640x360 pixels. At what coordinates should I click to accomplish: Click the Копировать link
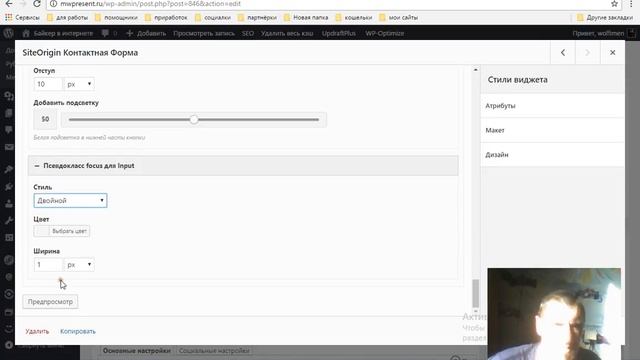point(78,331)
